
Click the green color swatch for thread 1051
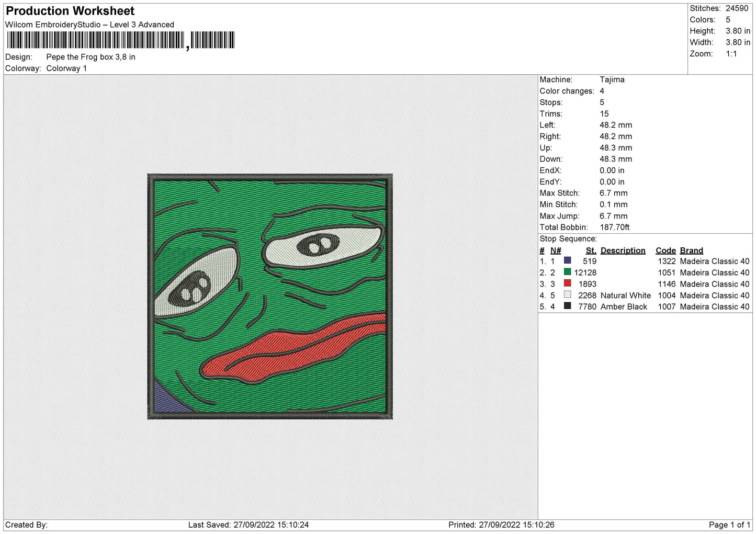567,272
